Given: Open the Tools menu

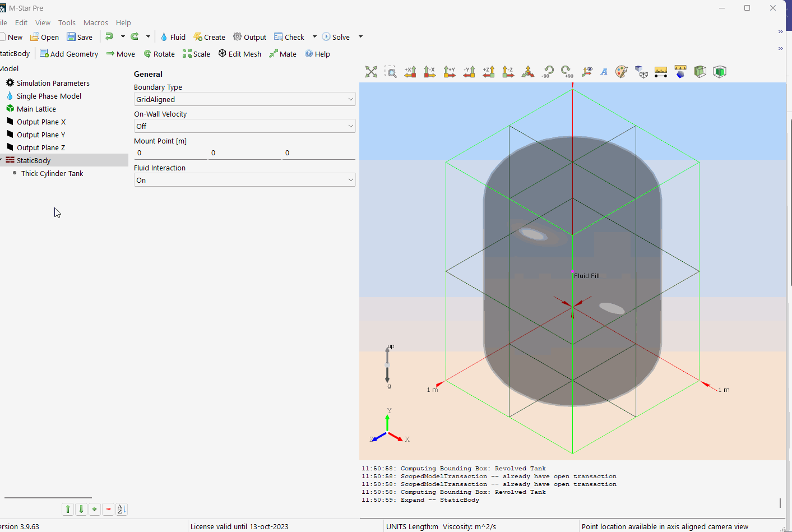Looking at the screenshot, I should pyautogui.click(x=67, y=22).
